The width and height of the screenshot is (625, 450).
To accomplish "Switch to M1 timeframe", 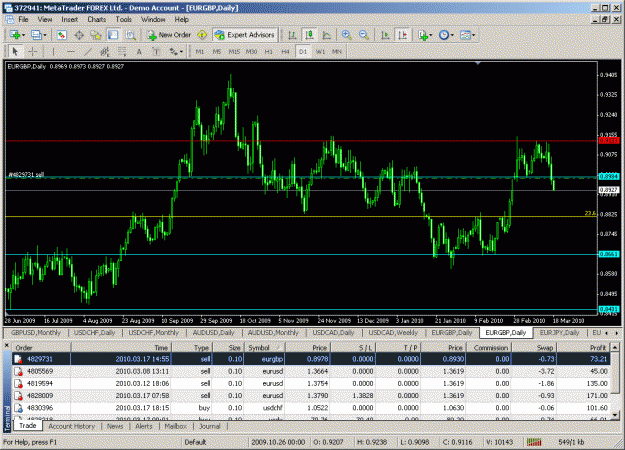I will click(x=200, y=51).
